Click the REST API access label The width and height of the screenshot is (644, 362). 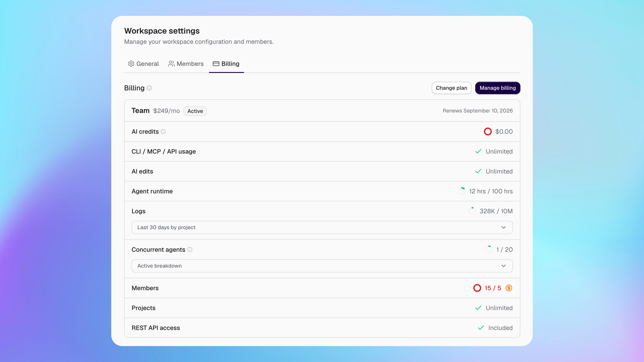[x=156, y=328]
